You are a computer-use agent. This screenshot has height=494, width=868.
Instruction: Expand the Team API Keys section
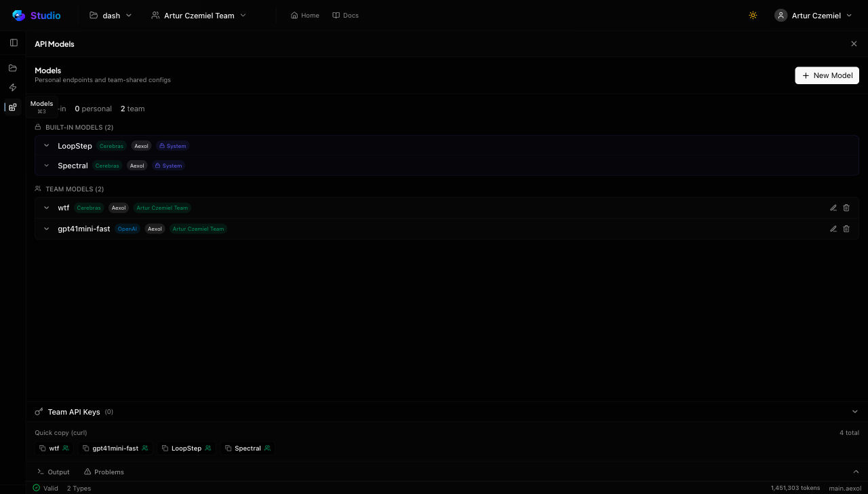coord(854,411)
